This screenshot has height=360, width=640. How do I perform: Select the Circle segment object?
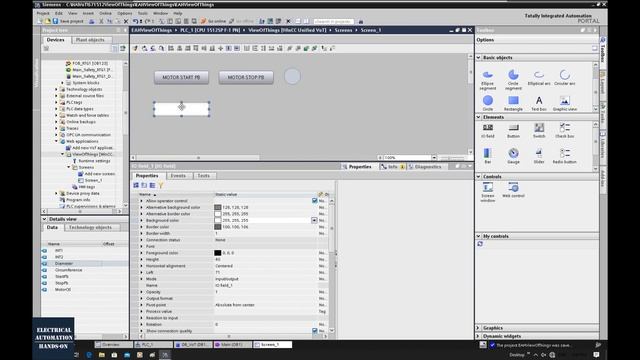click(513, 80)
